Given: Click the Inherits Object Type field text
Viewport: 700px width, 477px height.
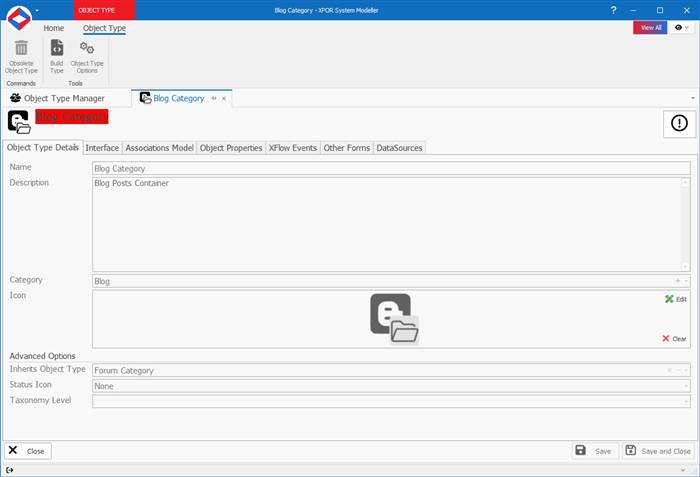Looking at the screenshot, I should (124, 371).
